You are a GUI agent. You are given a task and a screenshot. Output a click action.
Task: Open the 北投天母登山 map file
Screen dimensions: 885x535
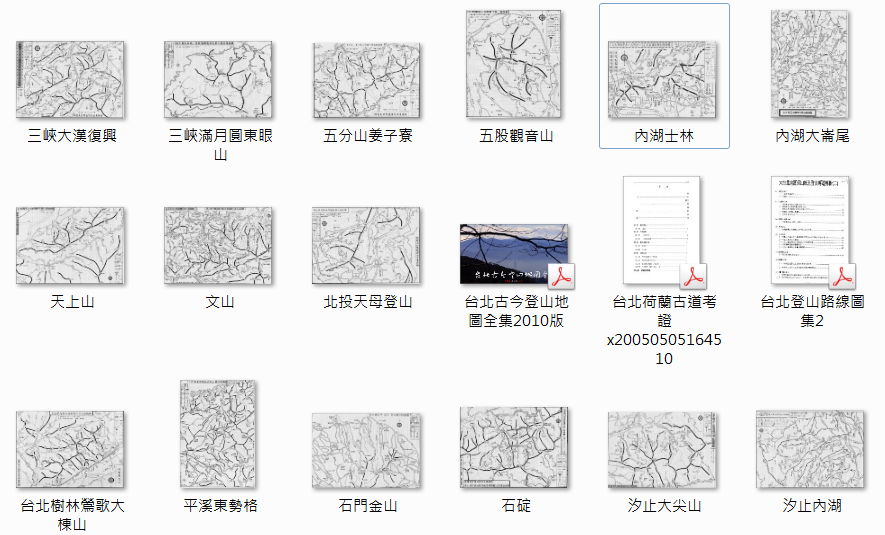[366, 246]
